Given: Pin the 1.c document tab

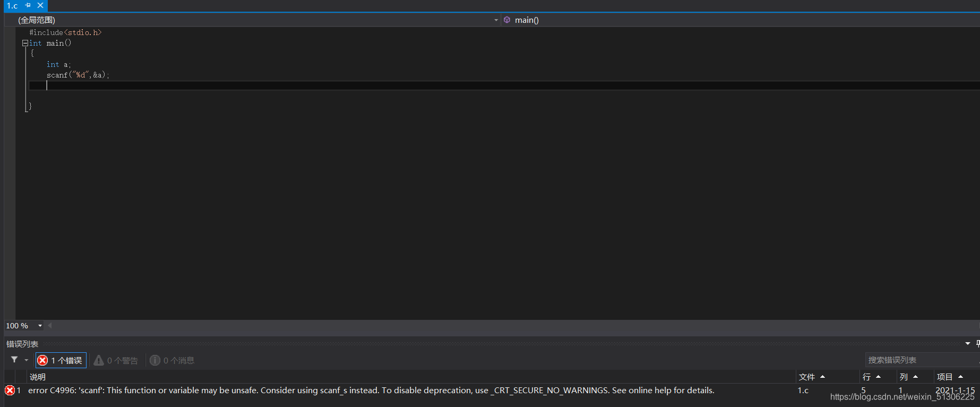Looking at the screenshot, I should [28, 5].
